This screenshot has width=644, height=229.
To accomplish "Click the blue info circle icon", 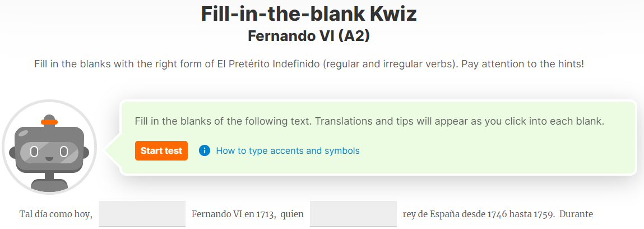I will pyautogui.click(x=204, y=151).
